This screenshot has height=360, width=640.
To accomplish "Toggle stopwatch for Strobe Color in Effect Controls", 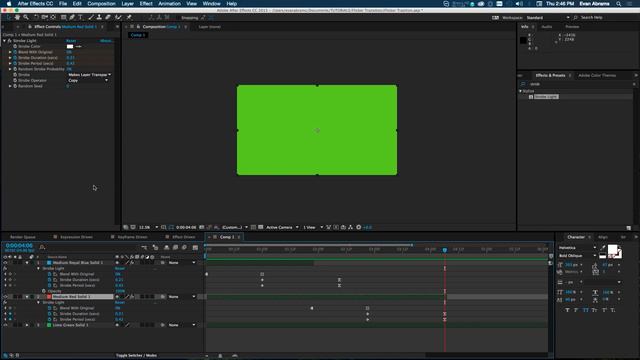I will [15, 47].
